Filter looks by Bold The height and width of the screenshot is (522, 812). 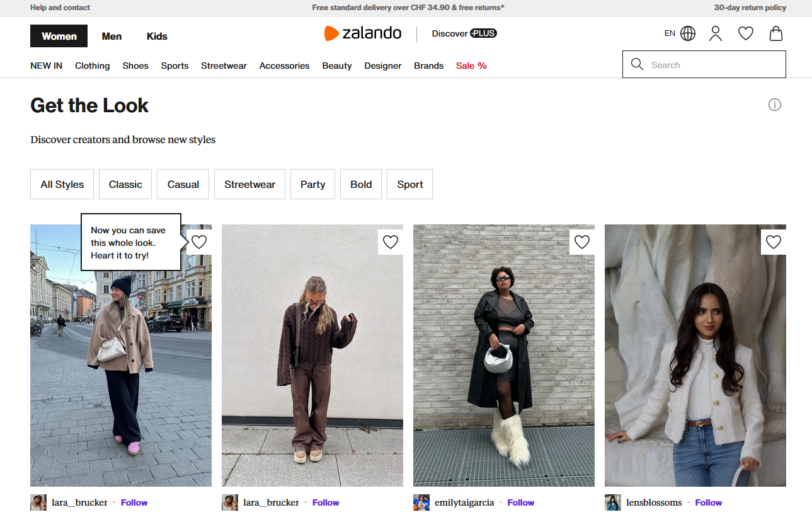click(361, 184)
